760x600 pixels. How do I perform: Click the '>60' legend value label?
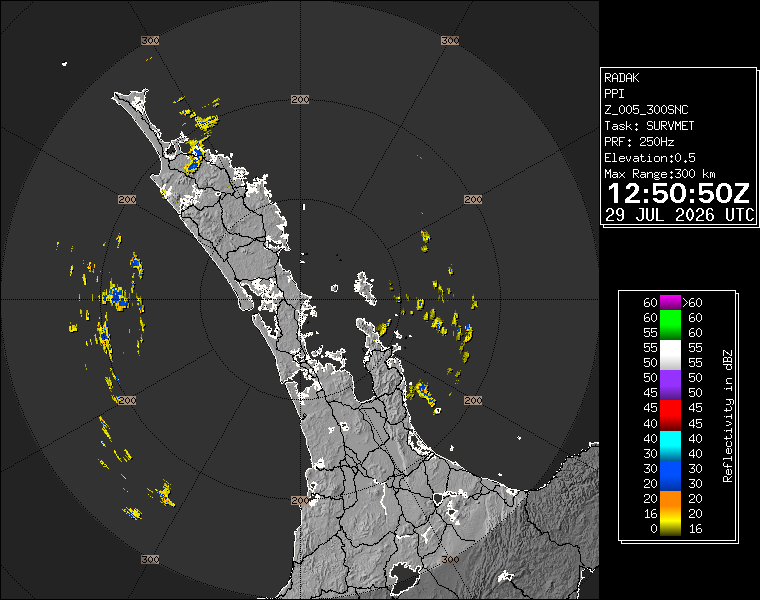pos(692,303)
